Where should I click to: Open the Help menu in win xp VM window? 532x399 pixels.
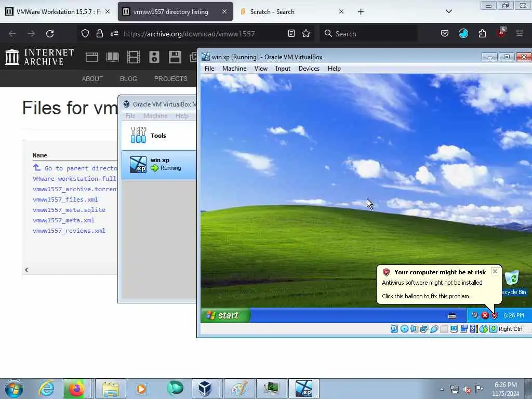(334, 69)
